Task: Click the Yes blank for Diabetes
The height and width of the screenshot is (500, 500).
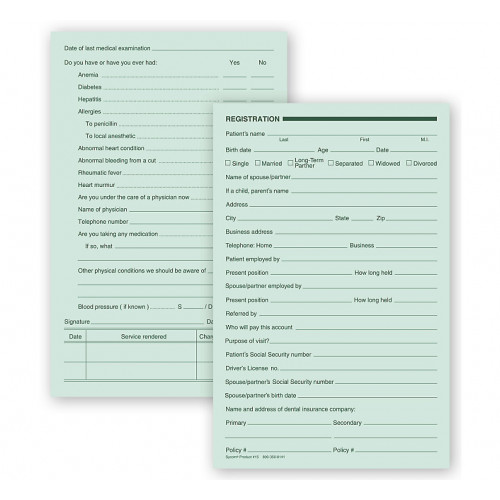Action: (x=235, y=88)
